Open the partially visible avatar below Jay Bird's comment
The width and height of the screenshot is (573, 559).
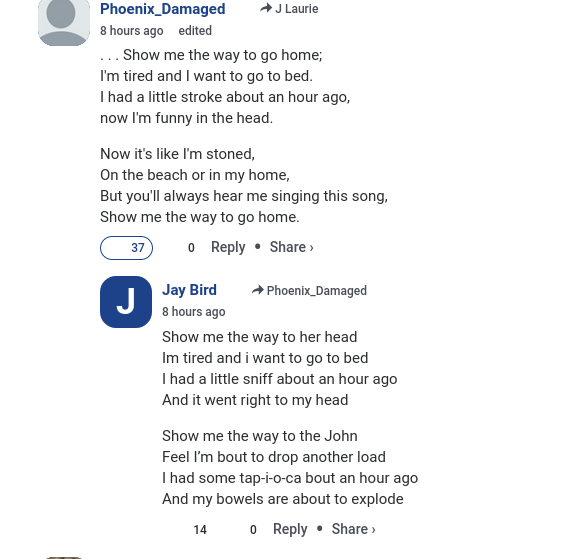tap(64, 558)
